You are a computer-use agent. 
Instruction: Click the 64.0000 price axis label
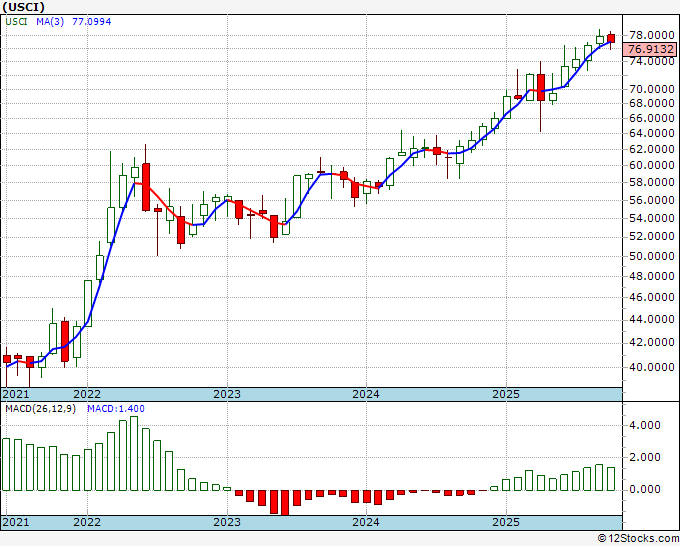[652, 133]
